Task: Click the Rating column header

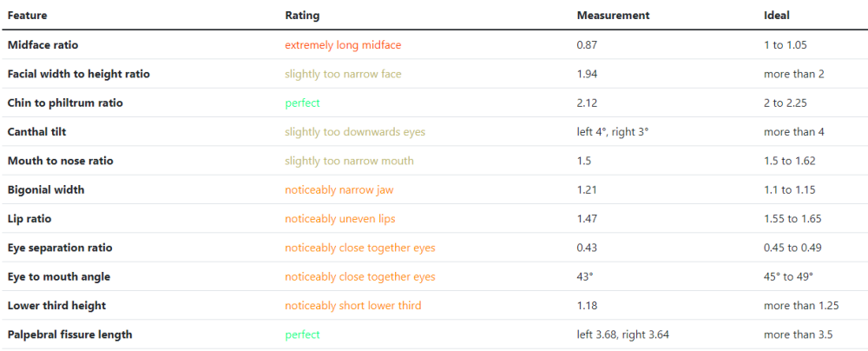Action: 302,16
